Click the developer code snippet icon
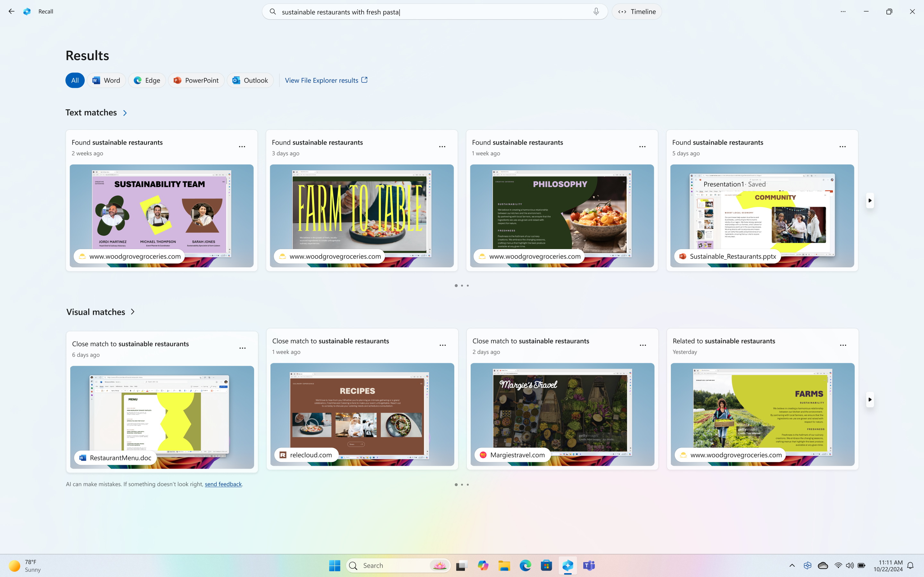Viewport: 924px width, 577px height. coord(622,11)
